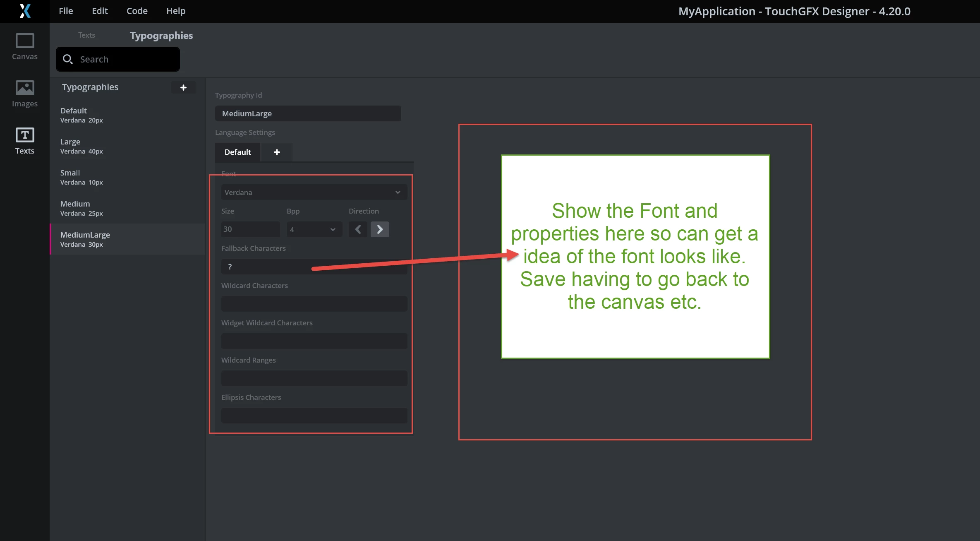Set direction to right-to-left arrow
The width and height of the screenshot is (980, 541).
(358, 229)
